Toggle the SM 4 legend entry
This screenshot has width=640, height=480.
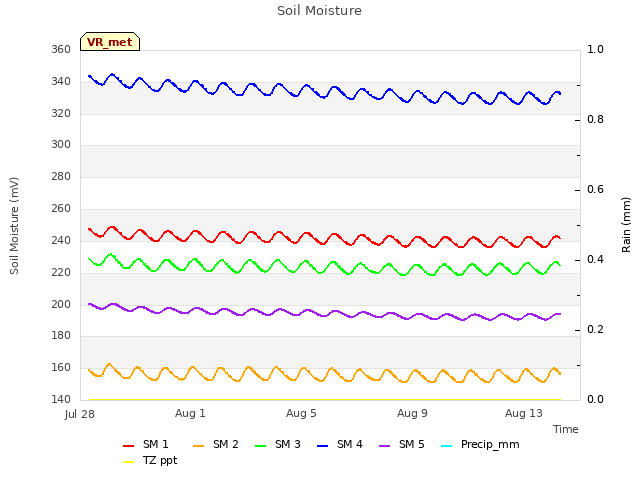pos(340,444)
